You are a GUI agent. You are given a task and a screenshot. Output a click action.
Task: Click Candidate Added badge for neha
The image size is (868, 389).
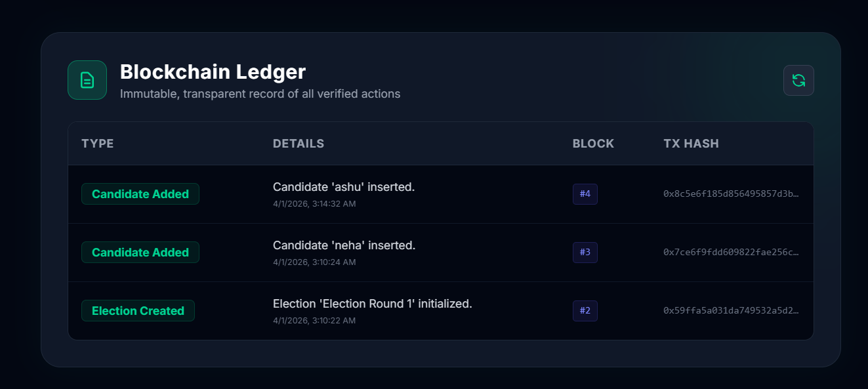coord(140,253)
